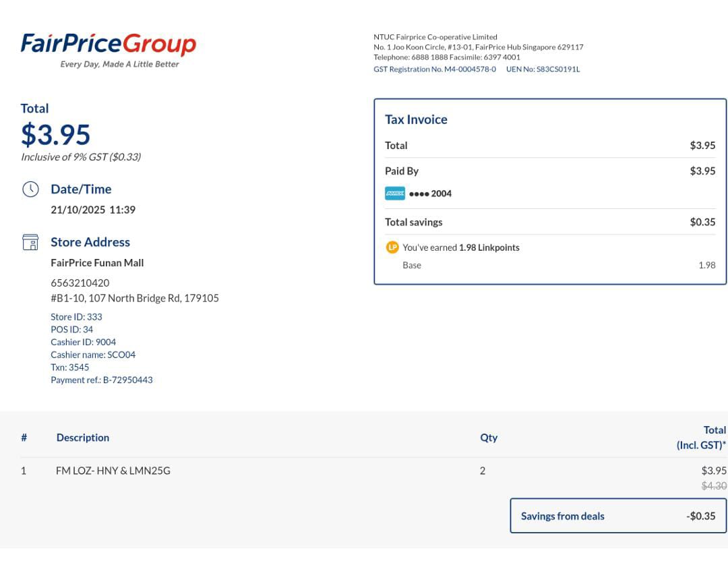Click Cashier ID: 9004
Image resolution: width=728 pixels, height=561 pixels.
click(83, 342)
